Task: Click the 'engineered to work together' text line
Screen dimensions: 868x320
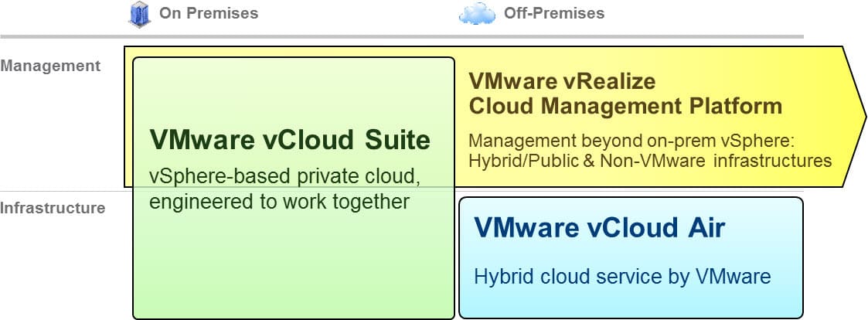Action: (278, 203)
